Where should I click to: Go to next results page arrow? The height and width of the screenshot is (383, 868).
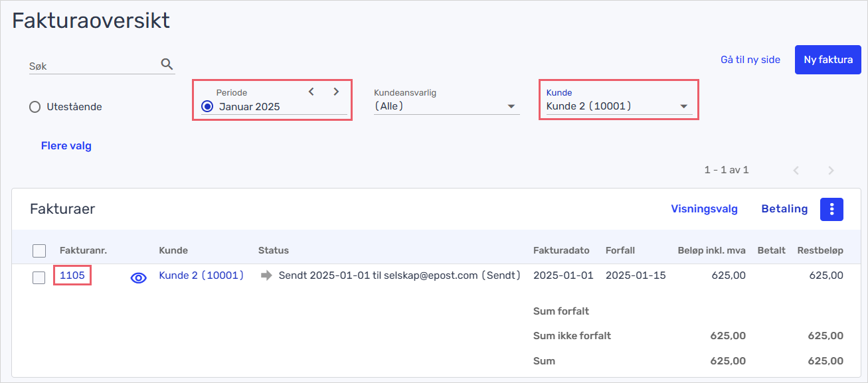coord(831,171)
